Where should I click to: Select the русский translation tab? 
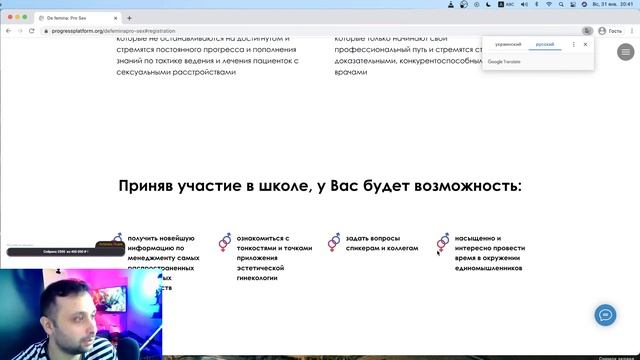click(545, 44)
